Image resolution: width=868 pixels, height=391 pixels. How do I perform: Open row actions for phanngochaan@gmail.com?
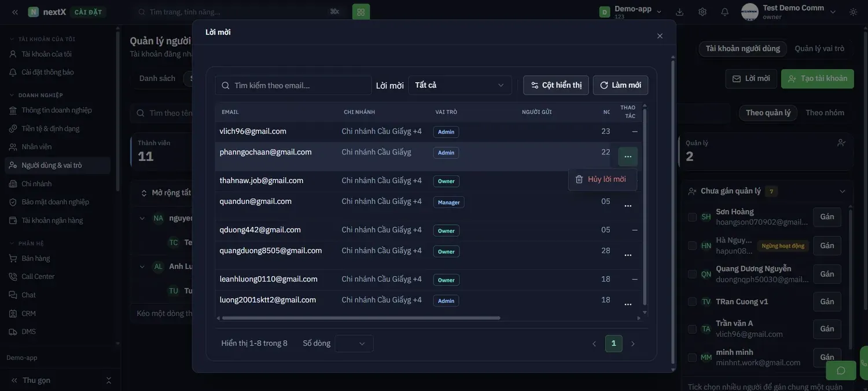628,157
